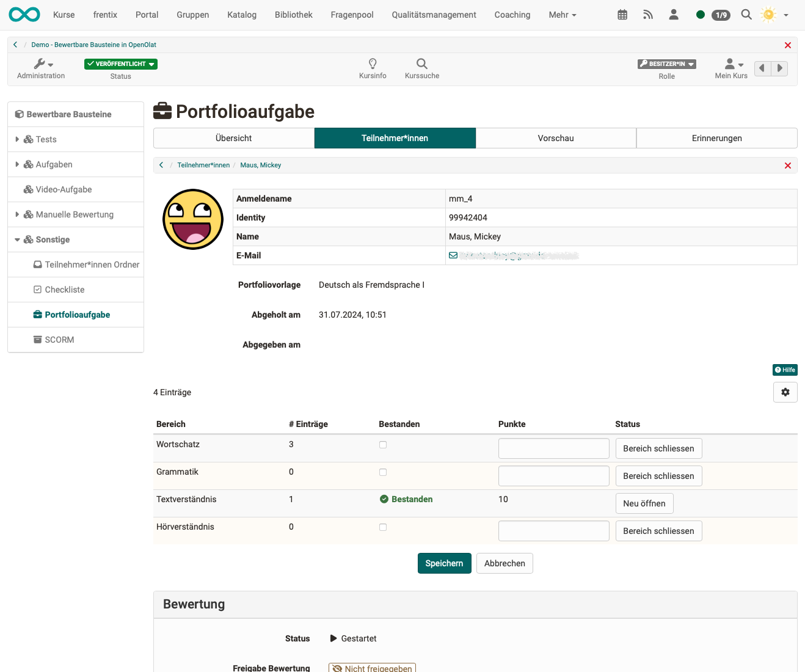Open the Mehr menu dropdown
The height and width of the screenshot is (672, 805).
pyautogui.click(x=561, y=15)
